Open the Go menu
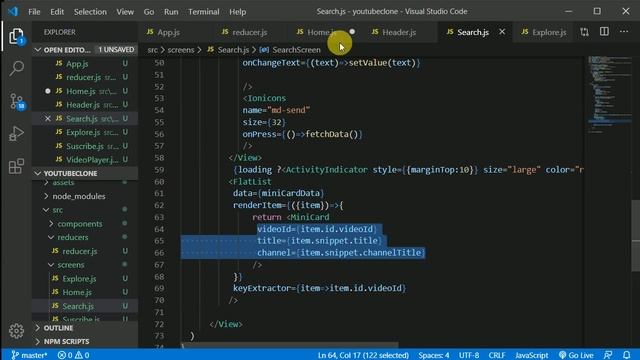The width and height of the screenshot is (640, 360). pos(149,12)
